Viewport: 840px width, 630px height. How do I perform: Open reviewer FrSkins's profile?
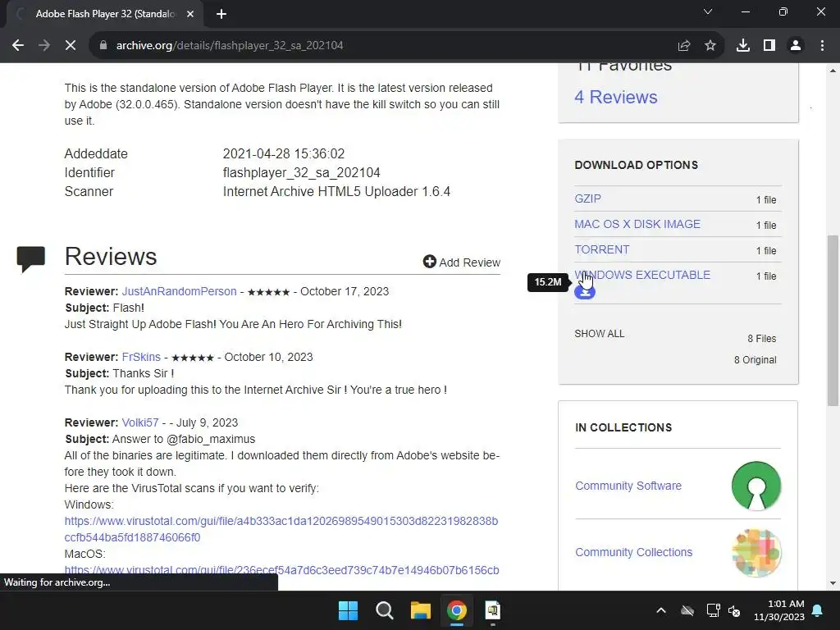(x=141, y=358)
